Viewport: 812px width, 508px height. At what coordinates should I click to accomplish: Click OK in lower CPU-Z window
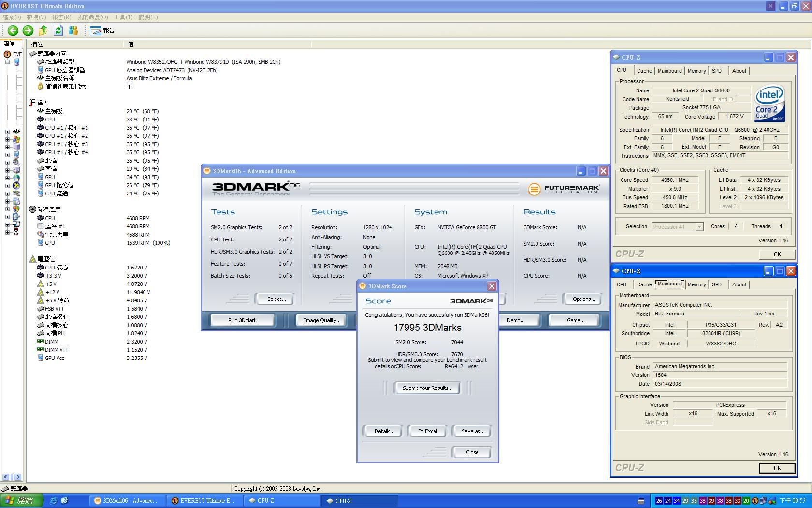pyautogui.click(x=777, y=468)
